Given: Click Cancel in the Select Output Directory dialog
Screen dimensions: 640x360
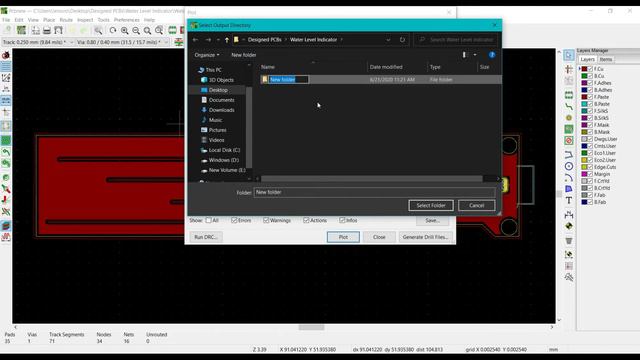Looking at the screenshot, I should [476, 205].
